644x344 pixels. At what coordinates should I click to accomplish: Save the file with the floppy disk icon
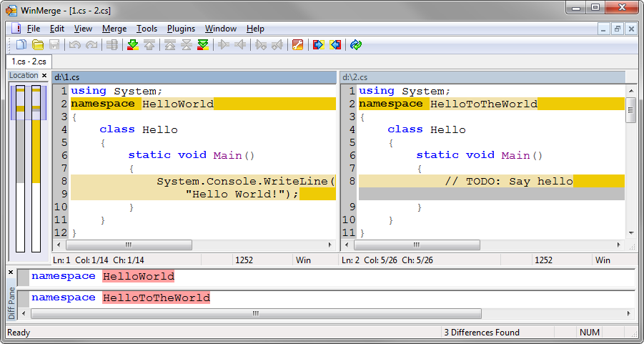(x=54, y=44)
